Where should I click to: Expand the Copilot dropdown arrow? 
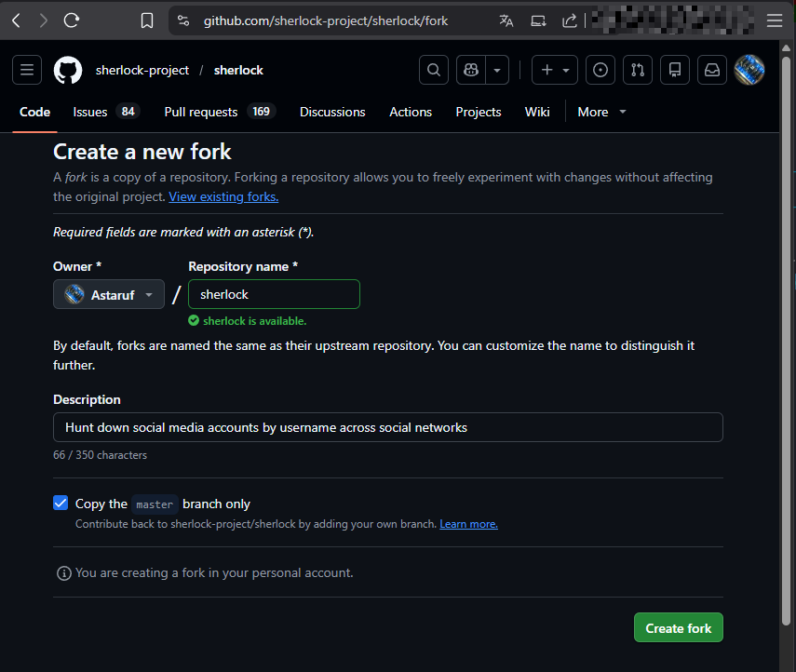(497, 70)
